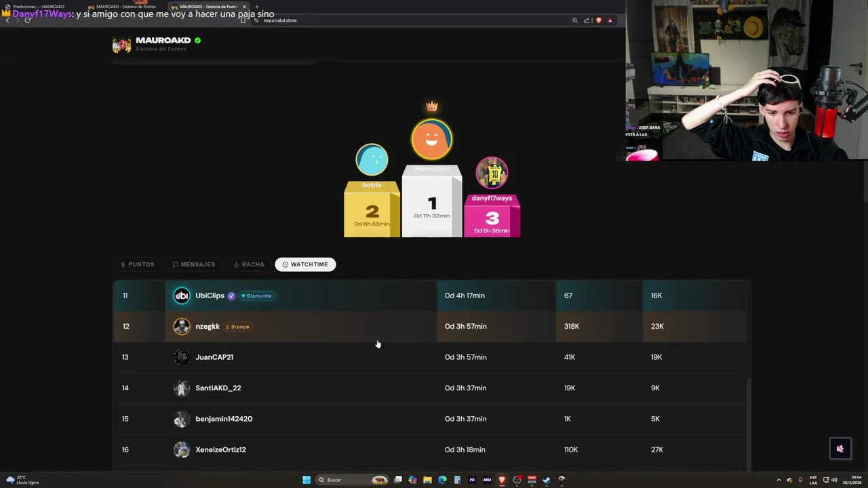Open the Steam taskbar icon
868x488 pixels.
click(547, 480)
